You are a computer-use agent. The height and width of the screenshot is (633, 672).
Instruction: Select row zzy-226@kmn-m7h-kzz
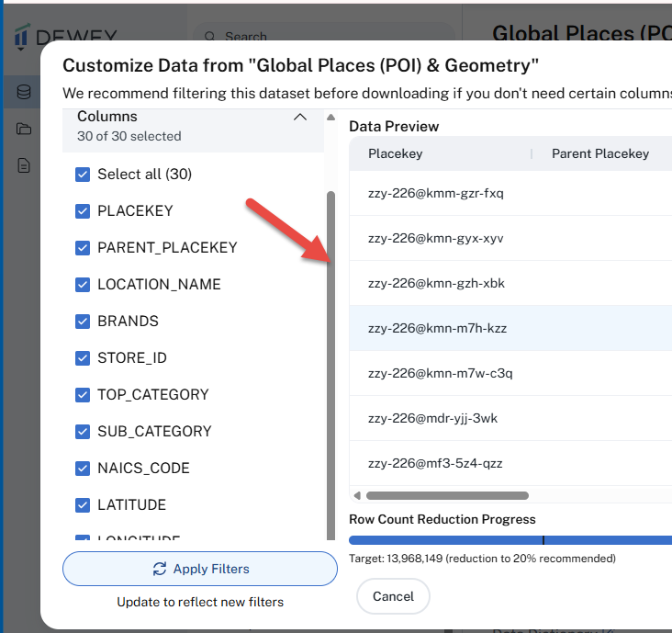click(510, 329)
